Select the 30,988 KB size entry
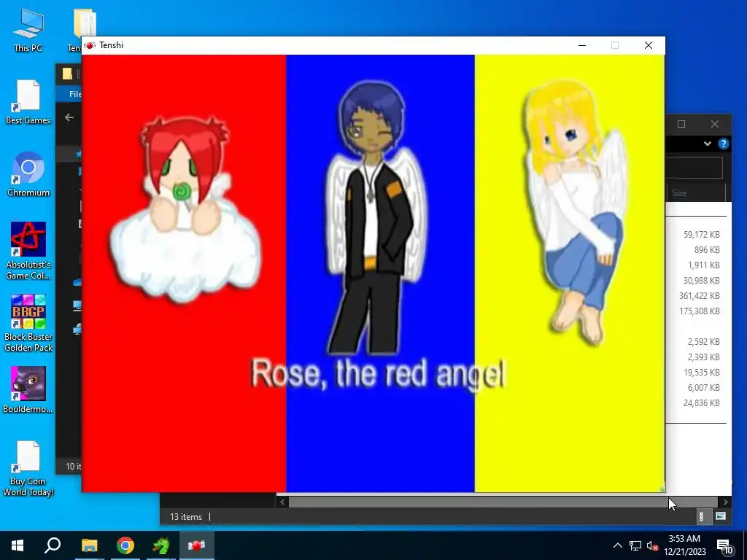747x560 pixels. pos(701,281)
